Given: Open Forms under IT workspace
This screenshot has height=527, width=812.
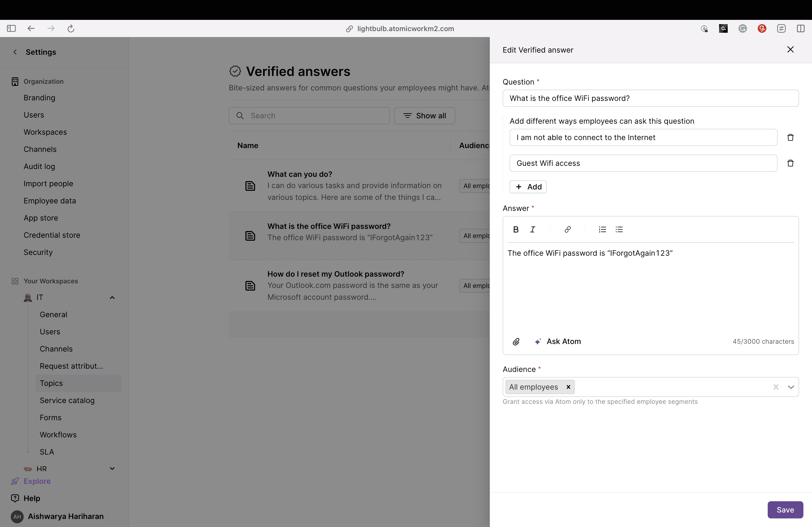Looking at the screenshot, I should [50, 418].
